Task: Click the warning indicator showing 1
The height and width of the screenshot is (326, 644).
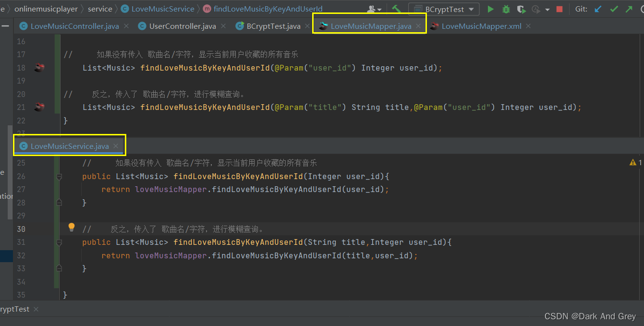Action: 636,163
